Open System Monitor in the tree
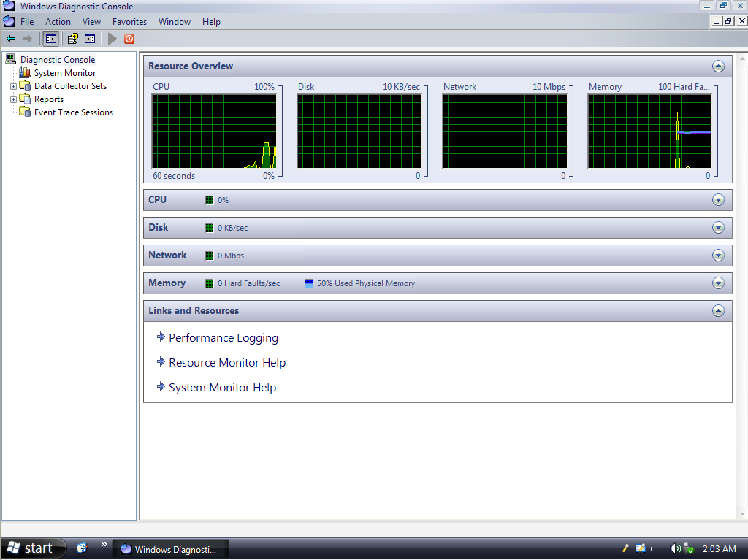Screen dimensions: 748x560 [65, 73]
